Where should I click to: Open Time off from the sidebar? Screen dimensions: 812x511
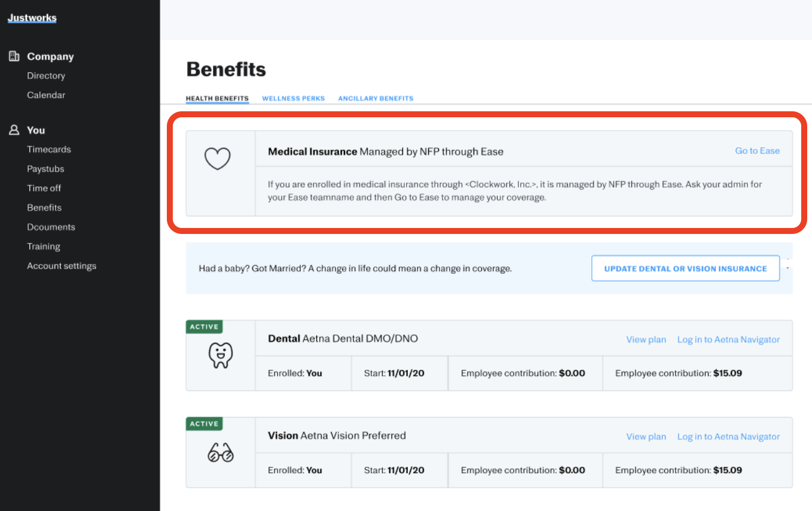44,188
